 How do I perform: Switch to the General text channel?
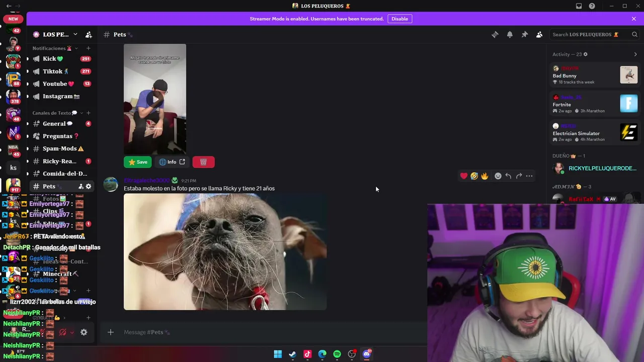62,124
